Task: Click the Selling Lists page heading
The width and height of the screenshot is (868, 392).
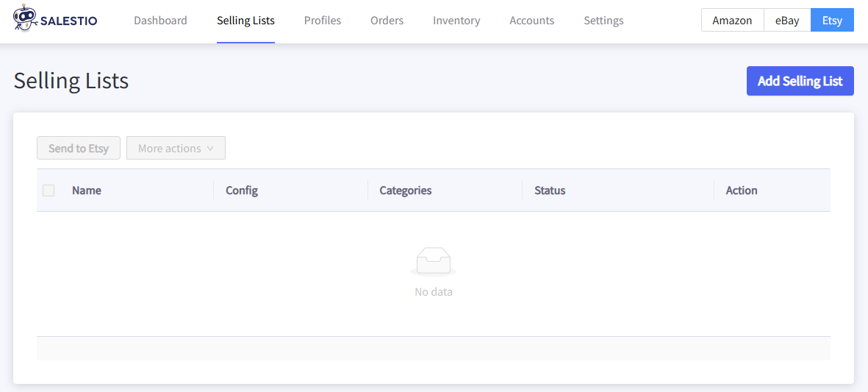Action: [71, 81]
